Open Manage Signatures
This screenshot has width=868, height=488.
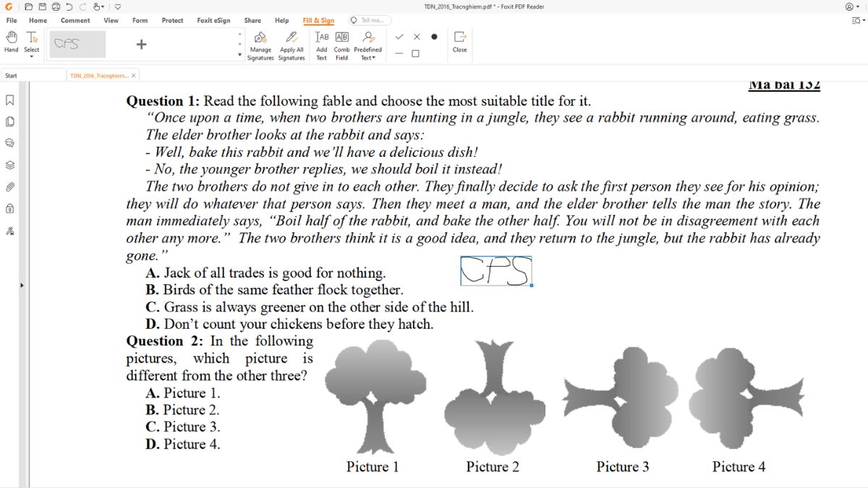tap(260, 46)
